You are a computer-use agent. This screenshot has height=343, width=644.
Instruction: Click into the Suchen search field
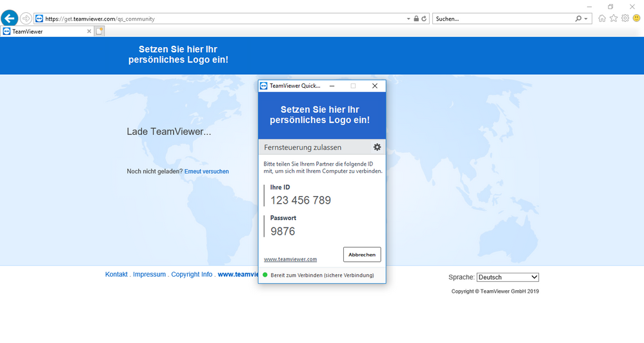click(x=503, y=19)
